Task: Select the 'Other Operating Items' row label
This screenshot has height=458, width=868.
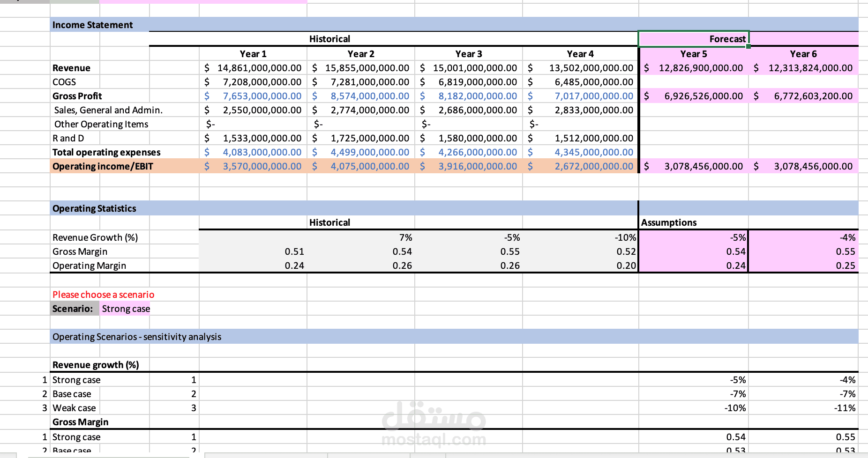Action: [101, 124]
